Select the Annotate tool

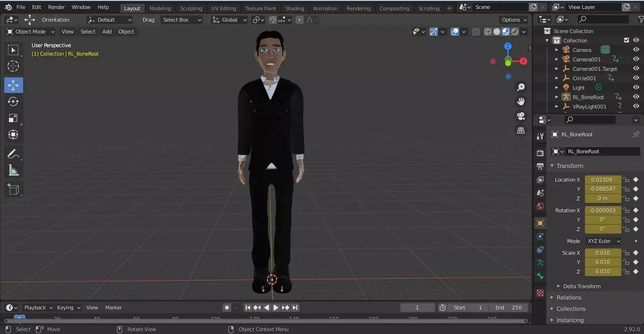pos(13,154)
